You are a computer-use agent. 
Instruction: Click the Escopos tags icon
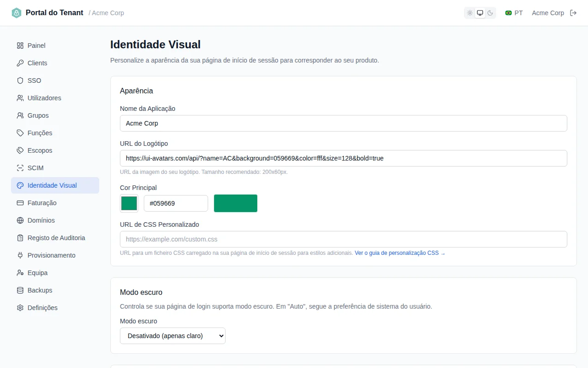click(x=20, y=150)
